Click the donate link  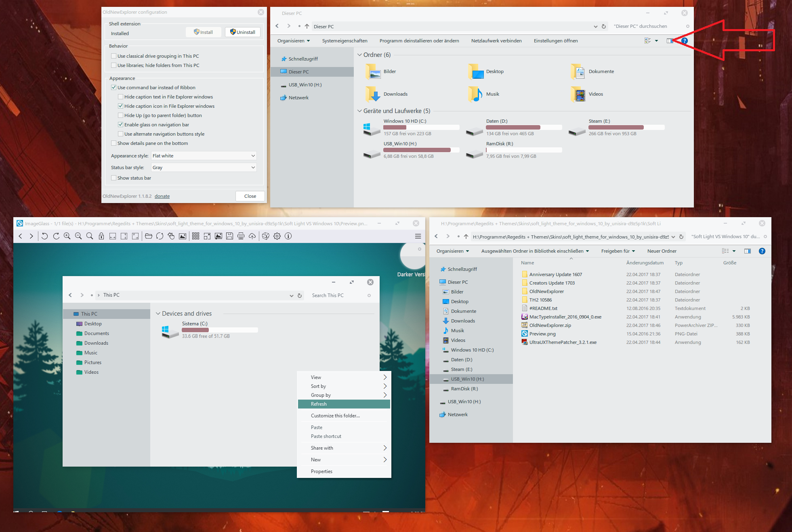162,196
